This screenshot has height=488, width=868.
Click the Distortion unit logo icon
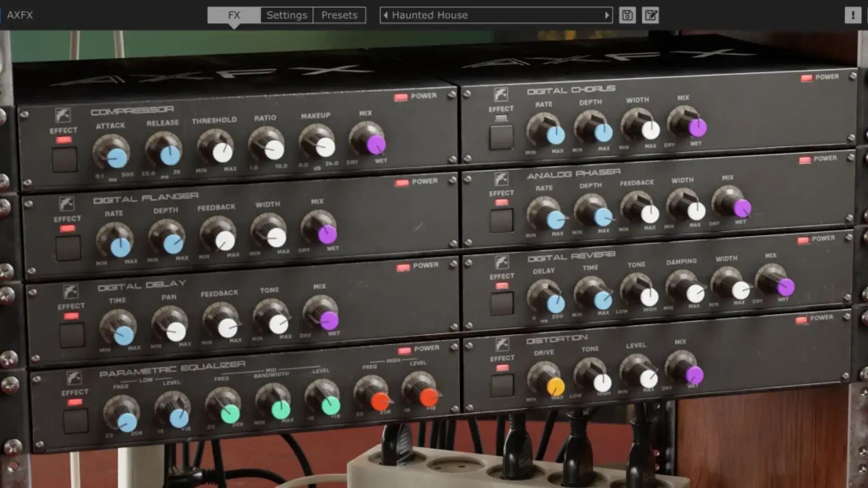pyautogui.click(x=502, y=345)
